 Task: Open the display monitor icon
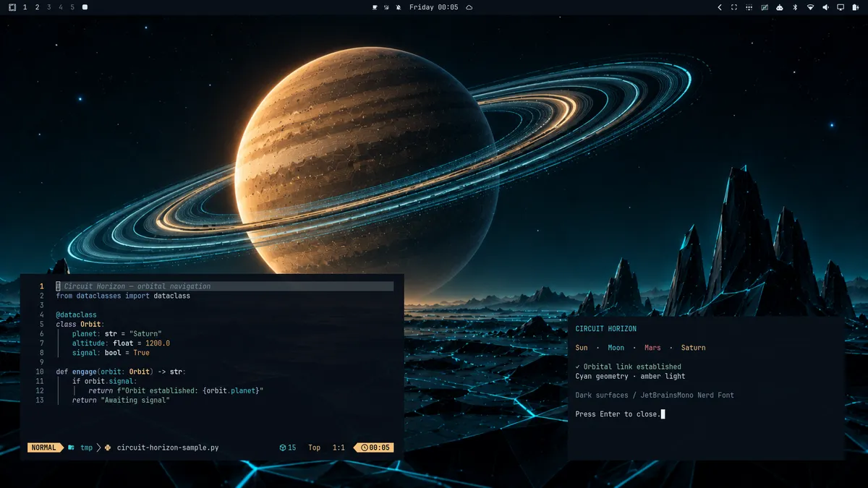click(841, 7)
